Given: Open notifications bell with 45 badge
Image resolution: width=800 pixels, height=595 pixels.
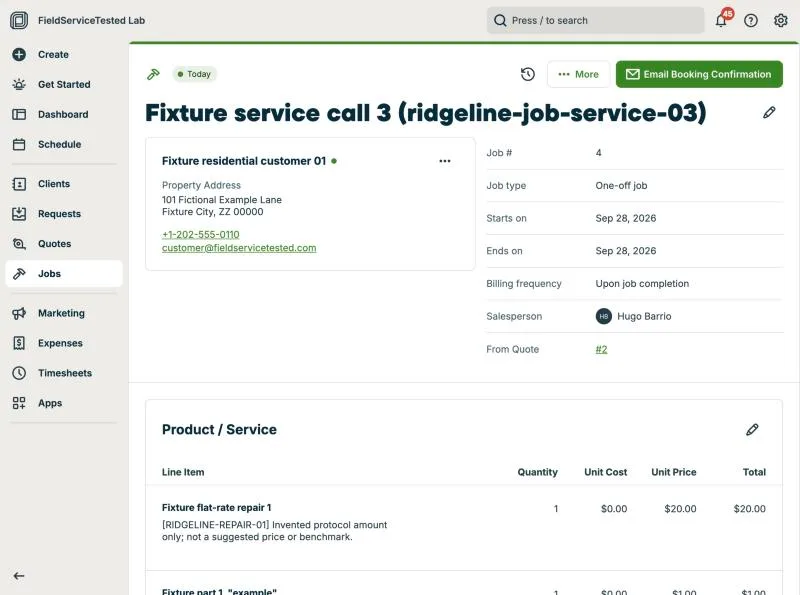Looking at the screenshot, I should tap(722, 19).
